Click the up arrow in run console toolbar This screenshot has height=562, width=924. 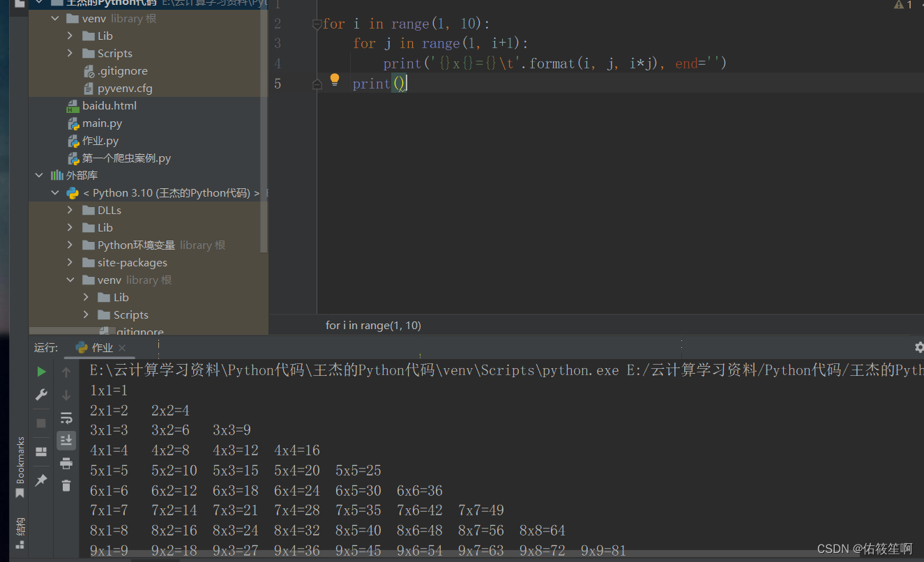66,372
